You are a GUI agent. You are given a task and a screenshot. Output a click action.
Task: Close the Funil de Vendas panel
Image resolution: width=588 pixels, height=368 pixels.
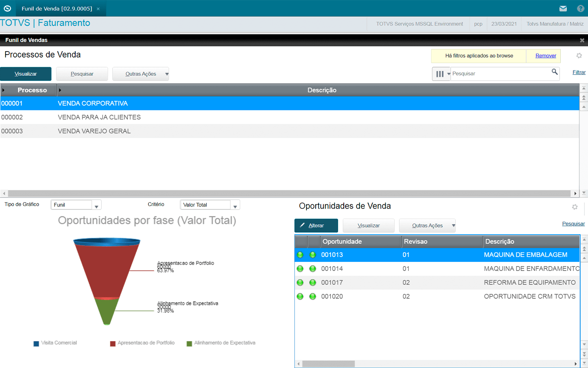(582, 40)
